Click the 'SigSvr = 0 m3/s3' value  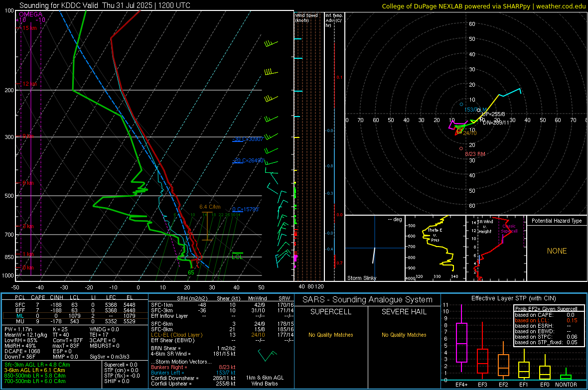click(x=110, y=357)
